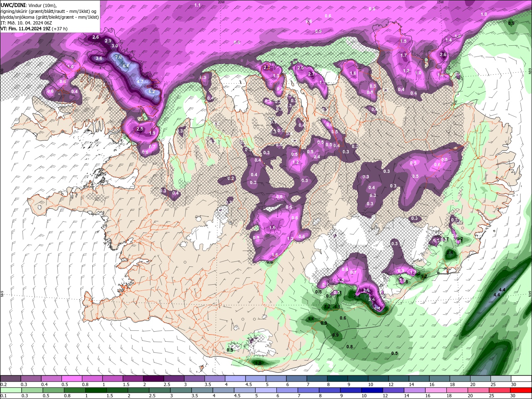Click the 2.9 snowfall value on the map
This screenshot has height=399, width=532.
pyautogui.click(x=108, y=41)
